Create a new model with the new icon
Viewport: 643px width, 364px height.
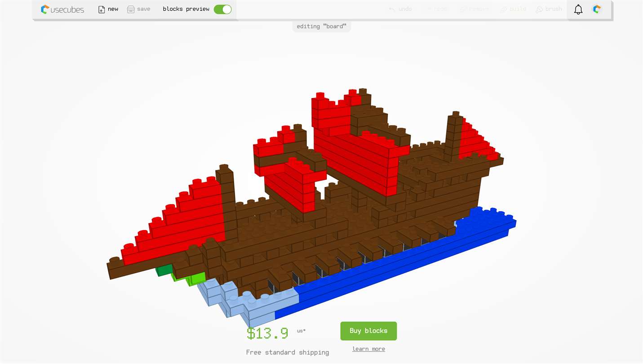pyautogui.click(x=102, y=9)
